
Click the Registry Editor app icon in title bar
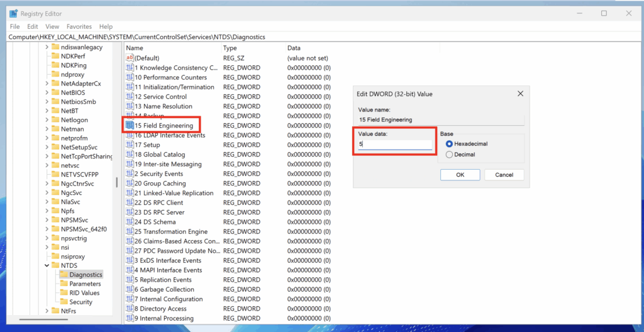13,13
